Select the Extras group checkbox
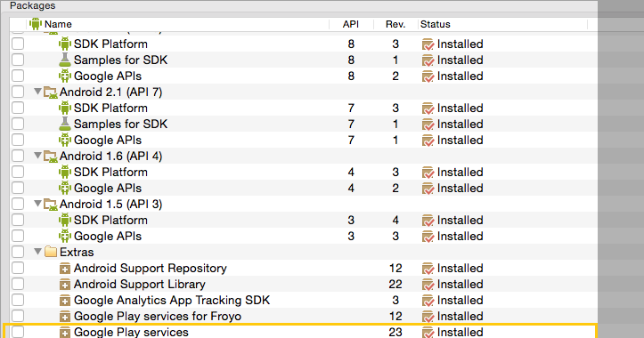 pyautogui.click(x=18, y=252)
